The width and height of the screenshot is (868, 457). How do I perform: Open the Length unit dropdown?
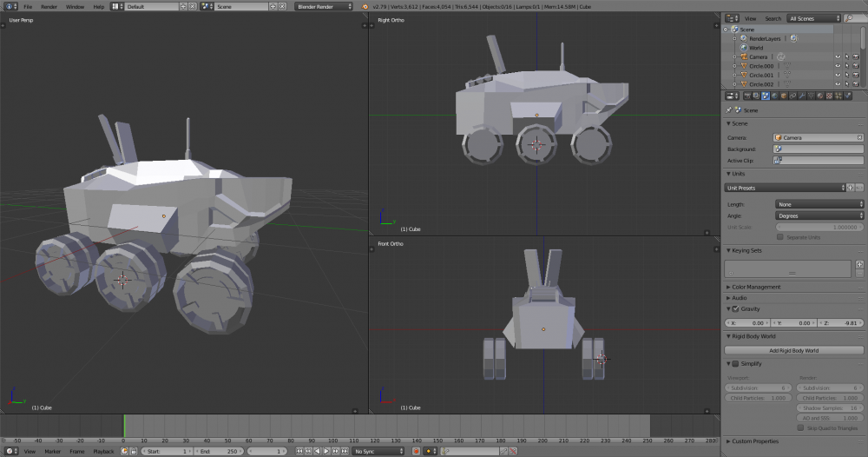coord(819,204)
